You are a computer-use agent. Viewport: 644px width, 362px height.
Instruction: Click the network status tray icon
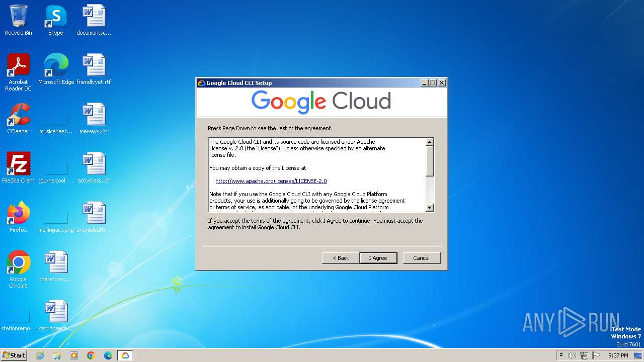(584, 355)
